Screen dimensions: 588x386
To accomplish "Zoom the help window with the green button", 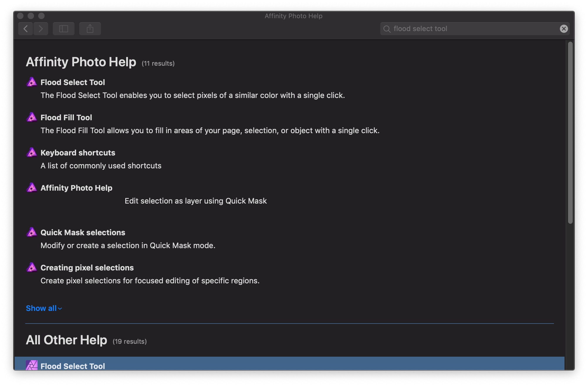I will pos(41,16).
